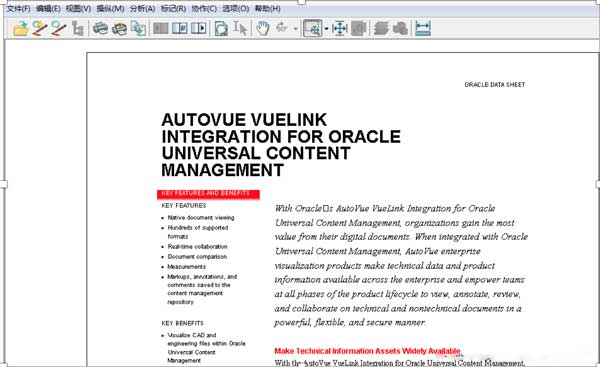Click the print preview printer icon
Screen dimensions: 600x367
click(x=119, y=29)
